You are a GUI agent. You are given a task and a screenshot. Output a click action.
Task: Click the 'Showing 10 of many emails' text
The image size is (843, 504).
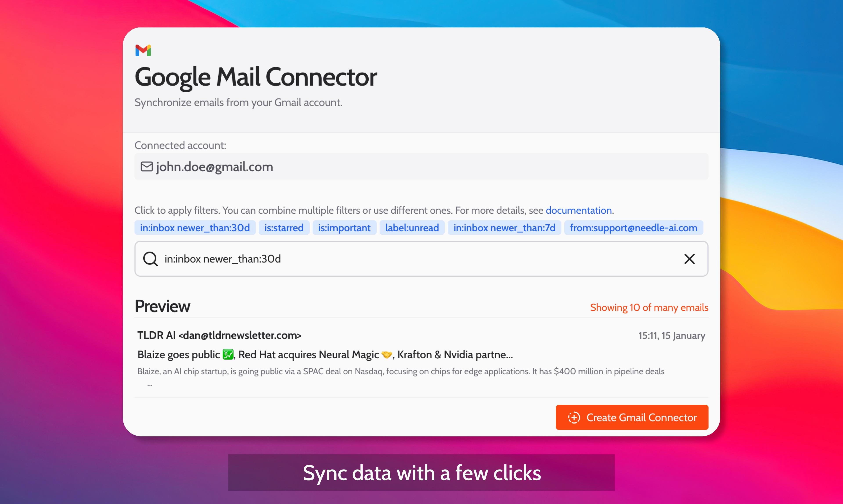pos(648,307)
